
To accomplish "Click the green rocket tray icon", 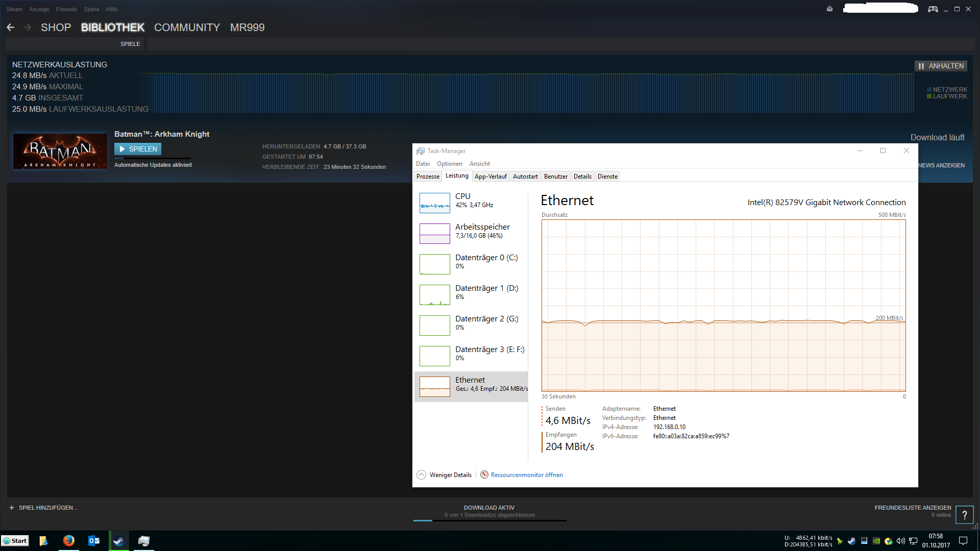I will coord(840,541).
